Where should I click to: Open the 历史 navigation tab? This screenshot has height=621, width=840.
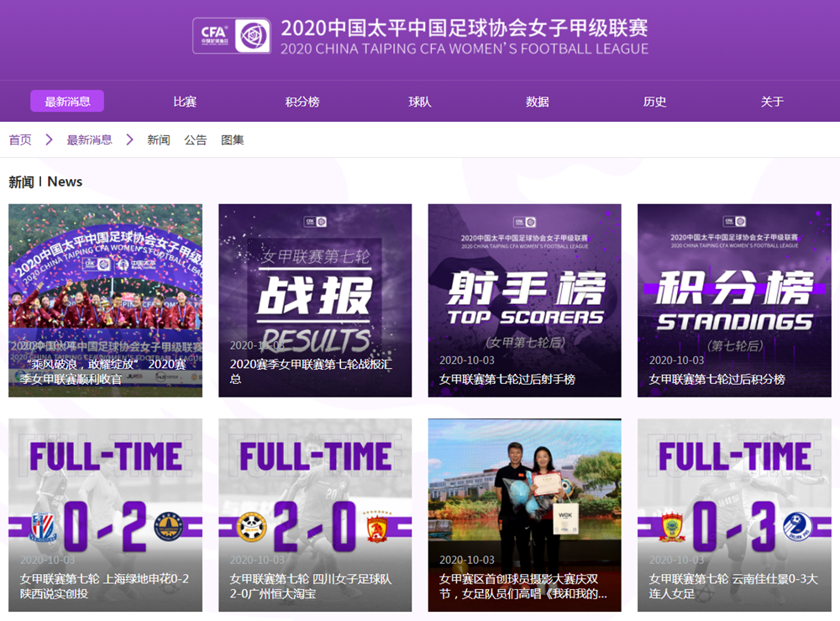click(x=654, y=102)
